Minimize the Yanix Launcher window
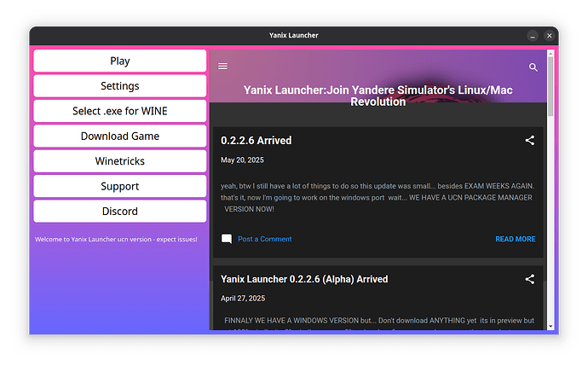This screenshot has width=588, height=366. (x=533, y=36)
